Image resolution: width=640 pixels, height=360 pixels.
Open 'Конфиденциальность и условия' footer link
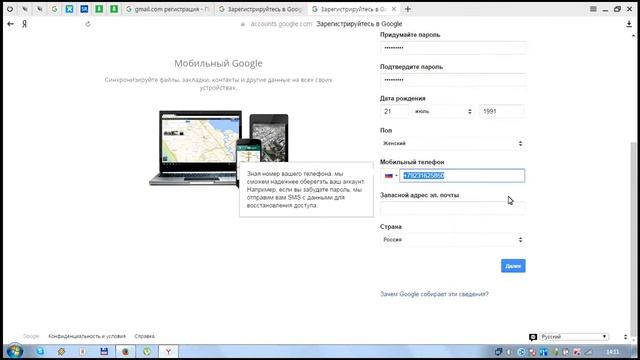point(87,336)
